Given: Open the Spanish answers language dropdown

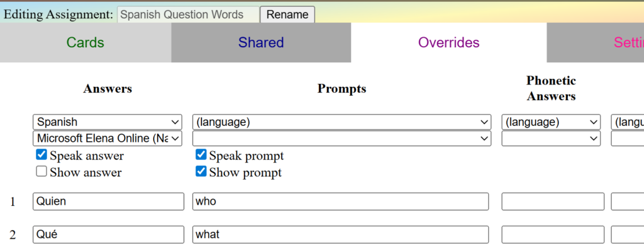Looking at the screenshot, I should [108, 122].
